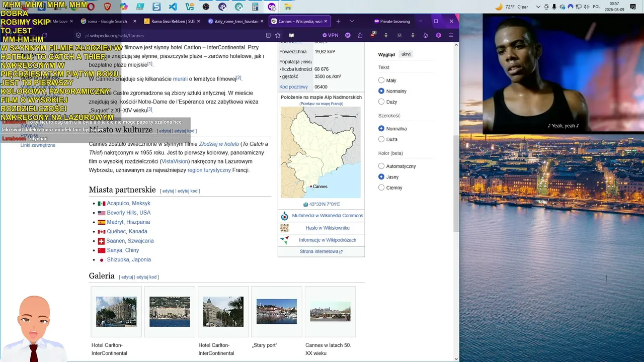The height and width of the screenshot is (362, 644).
Task: Open the Złodziej w hotelu article link
Action: tap(219, 144)
